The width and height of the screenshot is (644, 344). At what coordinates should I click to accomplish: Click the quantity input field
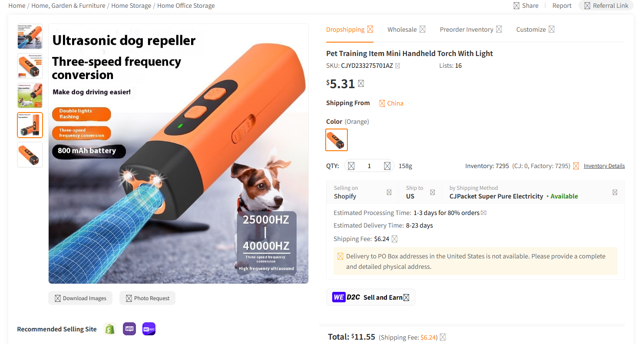(369, 166)
